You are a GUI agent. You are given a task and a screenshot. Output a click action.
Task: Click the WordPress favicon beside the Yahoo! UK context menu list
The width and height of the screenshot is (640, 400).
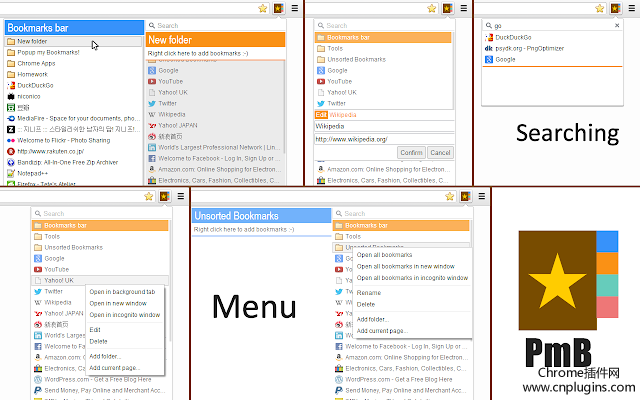(38, 379)
